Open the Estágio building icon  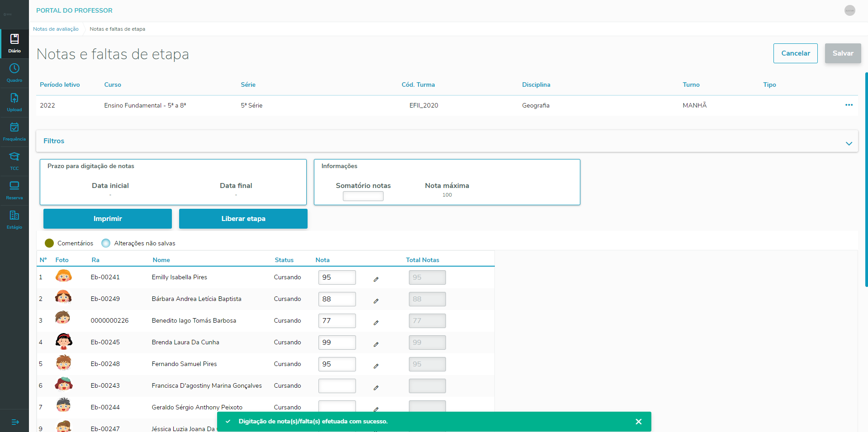coord(14,215)
